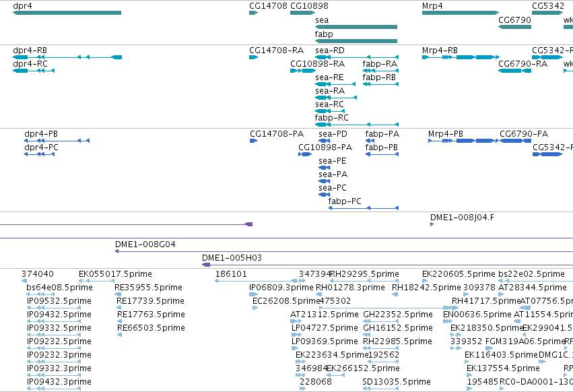
Task: Select the dpr4 gene bar
Action: click(x=67, y=13)
